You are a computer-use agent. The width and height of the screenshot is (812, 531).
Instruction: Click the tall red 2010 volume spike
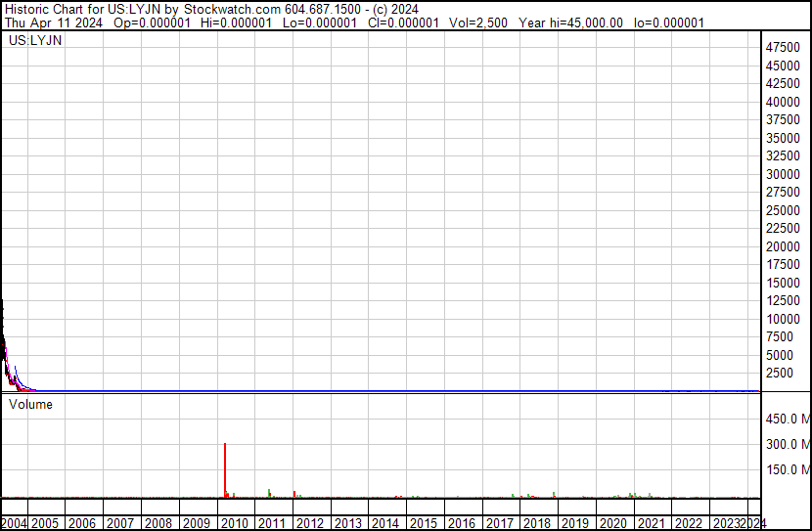tap(225, 470)
